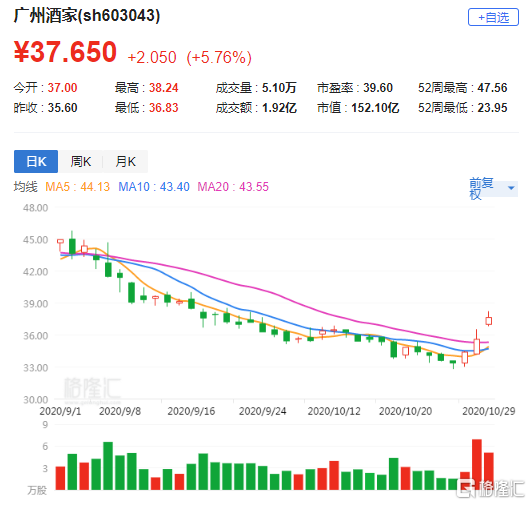Click the stock title 广州酒家(sh603043)
This screenshot has width=531, height=505.
(x=87, y=16)
